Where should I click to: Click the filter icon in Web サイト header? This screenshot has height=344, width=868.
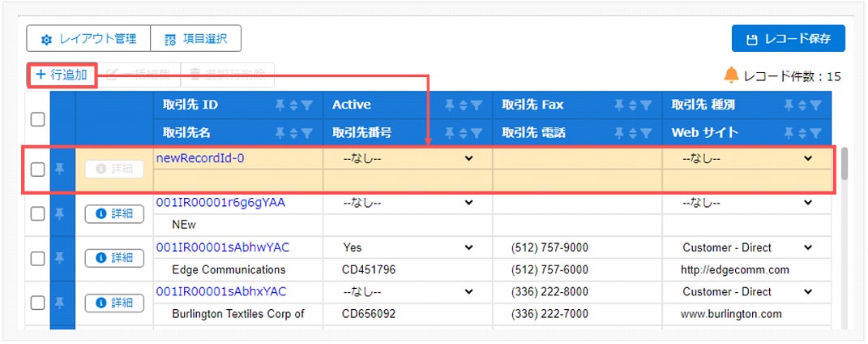pos(815,132)
